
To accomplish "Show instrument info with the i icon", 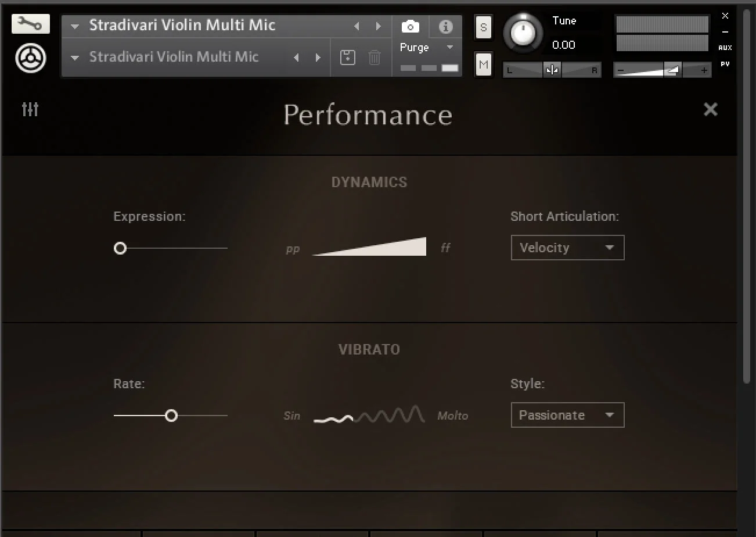I will (x=445, y=27).
